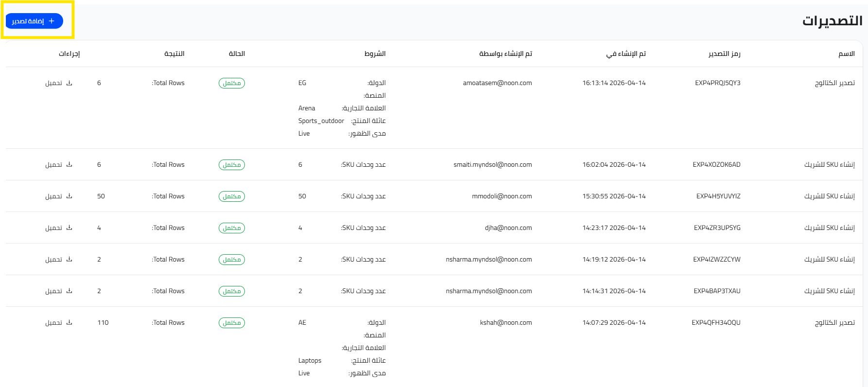Click download icon for export EXP4BAP3TXAU
Image resolution: width=868 pixels, height=387 pixels.
69,291
